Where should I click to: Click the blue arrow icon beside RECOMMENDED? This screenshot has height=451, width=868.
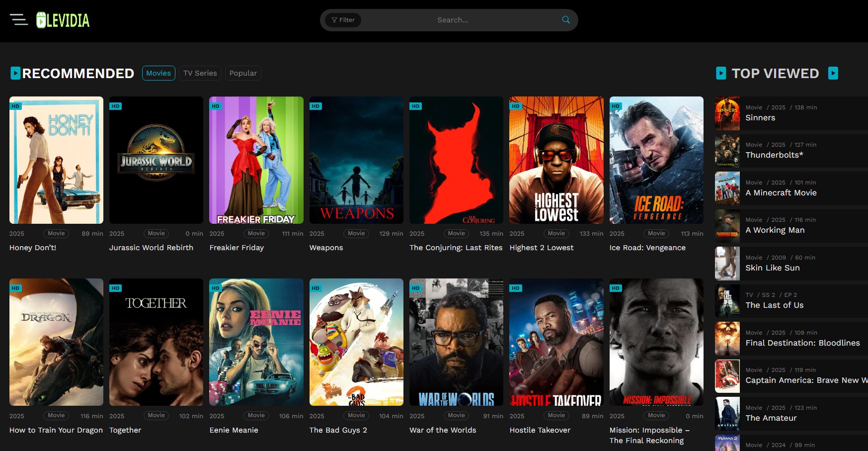15,73
